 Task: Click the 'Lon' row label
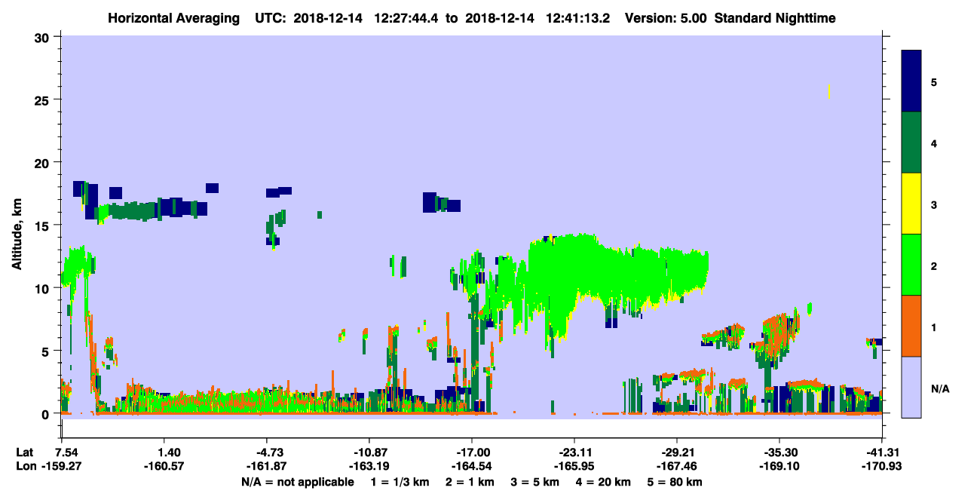pos(25,467)
